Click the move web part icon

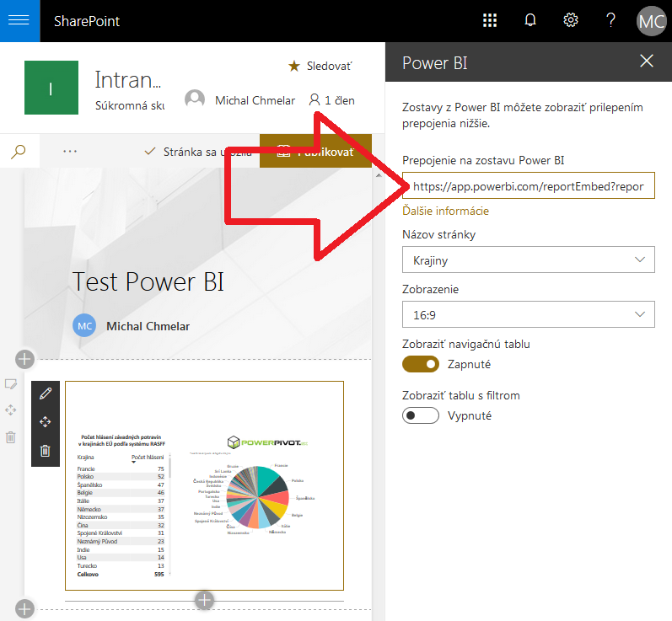pos(46,422)
